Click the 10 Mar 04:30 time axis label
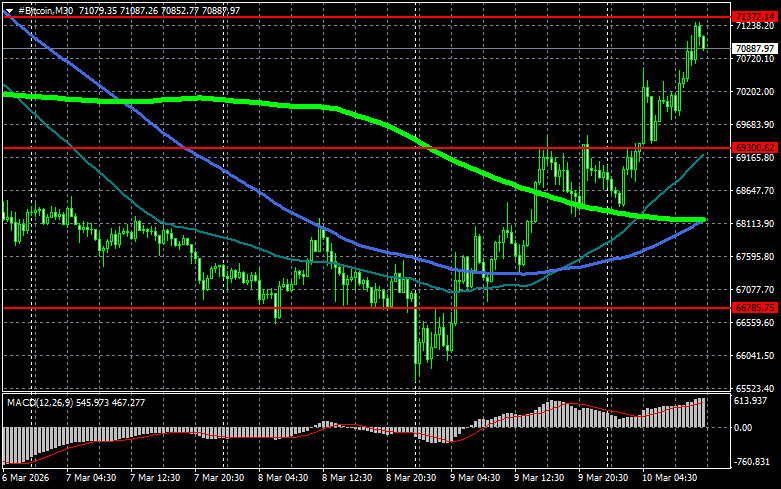 click(669, 478)
